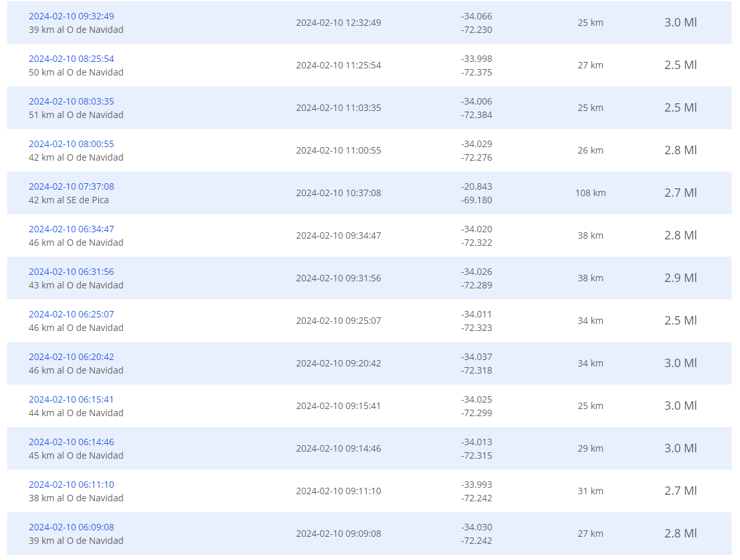Open the 2024-02-10 08:25:54 event link

(x=71, y=59)
